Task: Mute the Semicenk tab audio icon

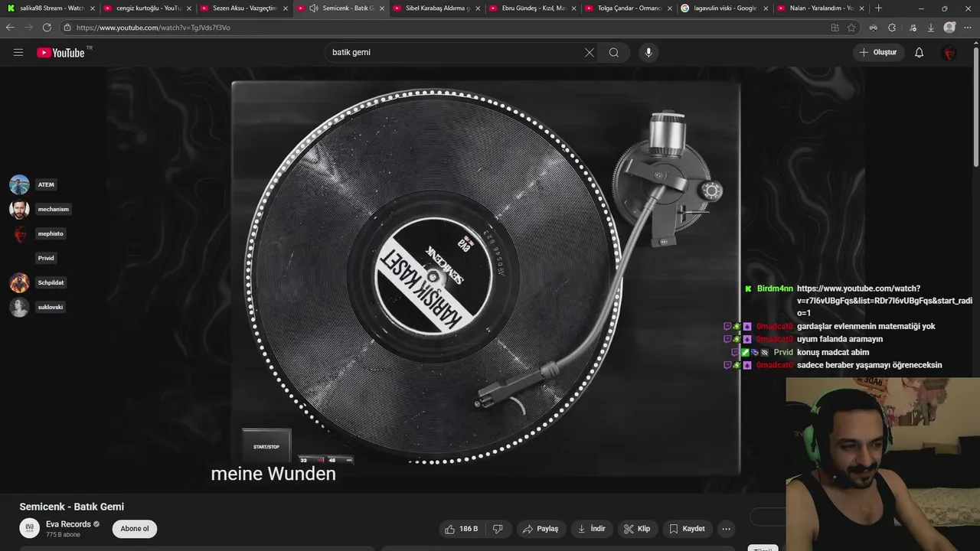Action: (x=314, y=8)
